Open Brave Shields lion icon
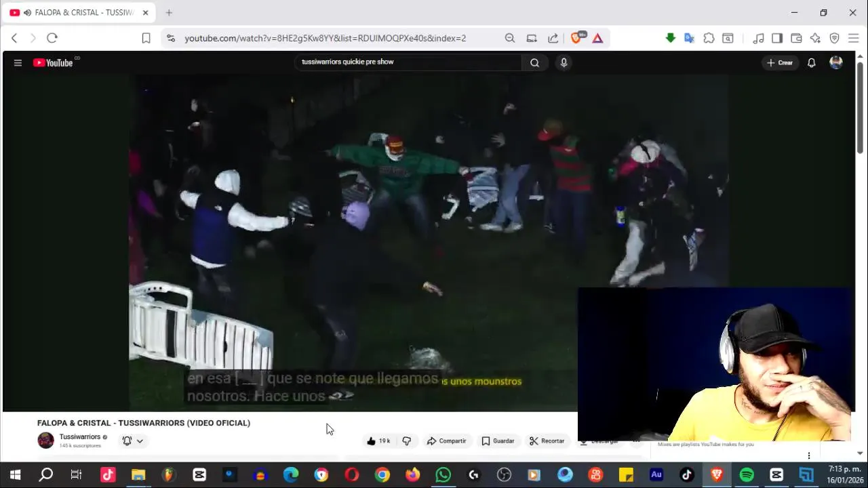Image resolution: width=868 pixels, height=488 pixels. pos(576,38)
